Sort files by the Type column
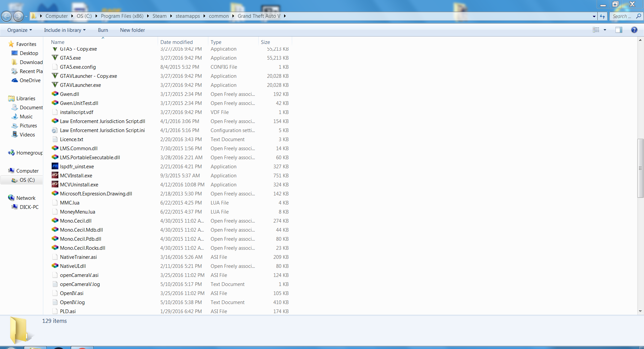The height and width of the screenshot is (349, 644). point(233,42)
